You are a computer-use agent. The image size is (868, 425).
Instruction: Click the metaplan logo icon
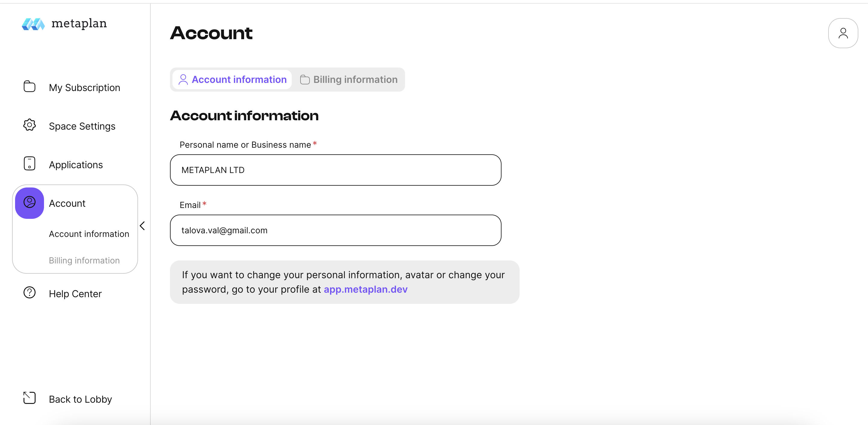33,24
